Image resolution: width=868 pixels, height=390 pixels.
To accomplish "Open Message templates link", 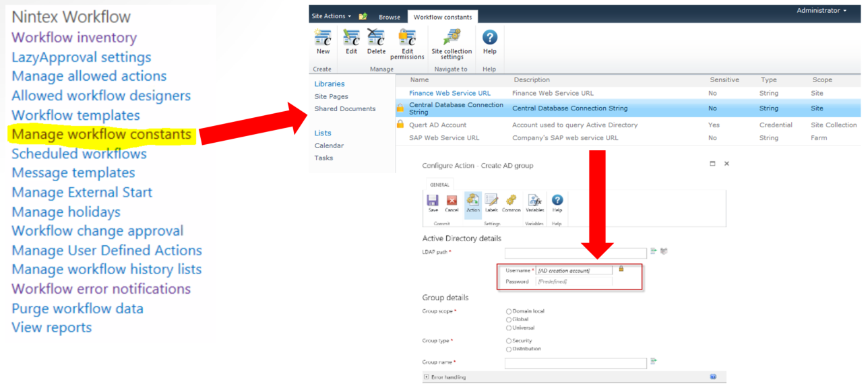I will [73, 173].
